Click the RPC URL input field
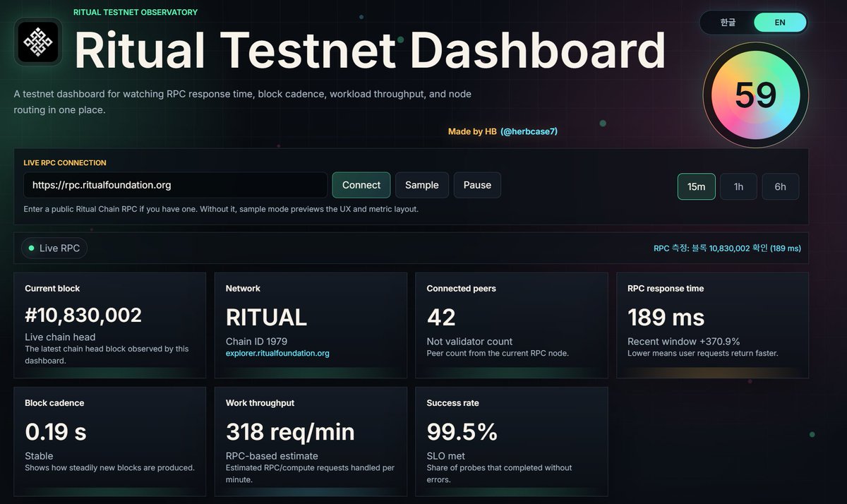The width and height of the screenshot is (847, 504). coord(176,185)
